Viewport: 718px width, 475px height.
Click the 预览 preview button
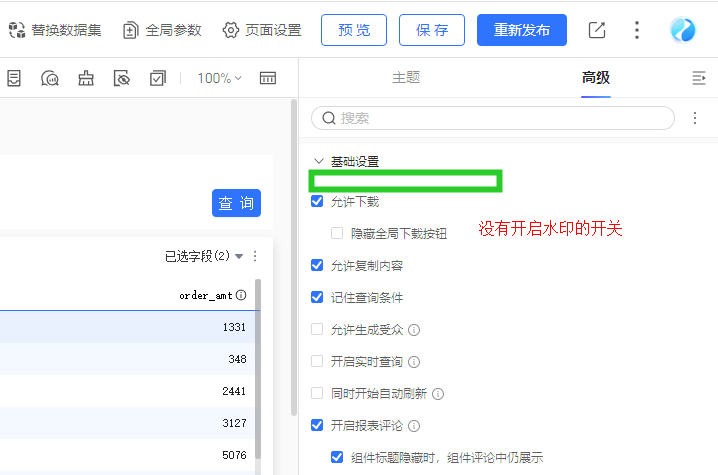coord(354,30)
